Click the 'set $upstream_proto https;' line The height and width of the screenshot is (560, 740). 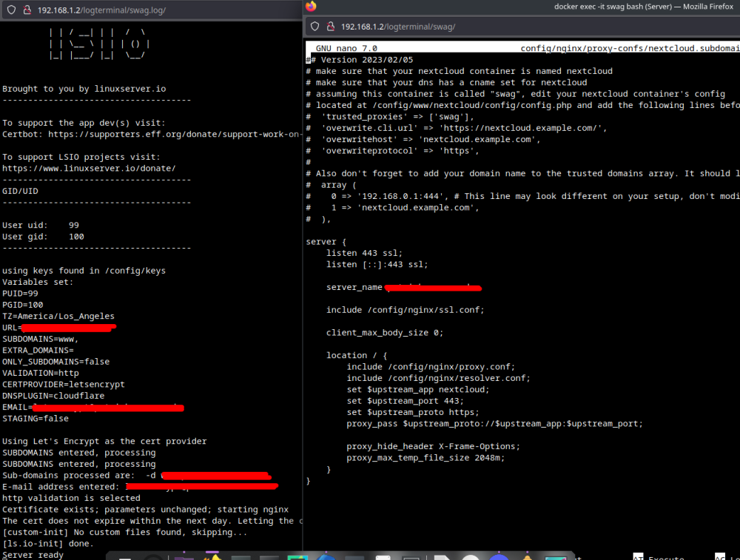click(x=413, y=412)
